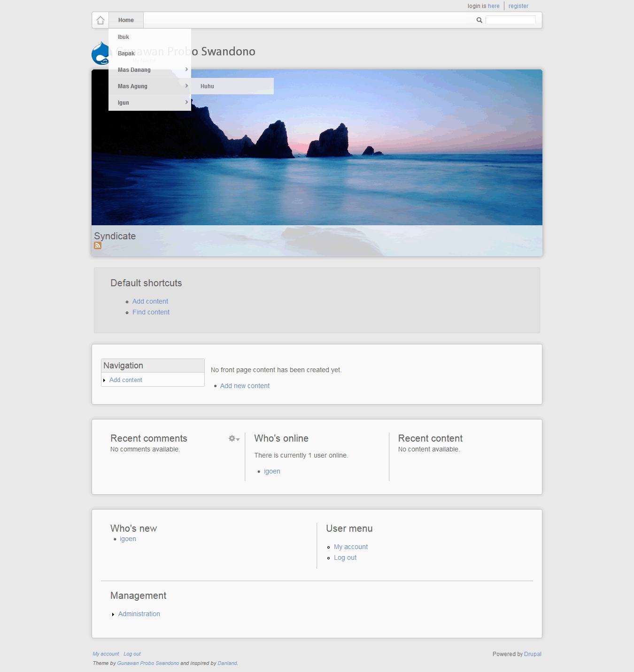The height and width of the screenshot is (672, 634).
Task: Select the Huhu submenu item
Action: pos(232,86)
